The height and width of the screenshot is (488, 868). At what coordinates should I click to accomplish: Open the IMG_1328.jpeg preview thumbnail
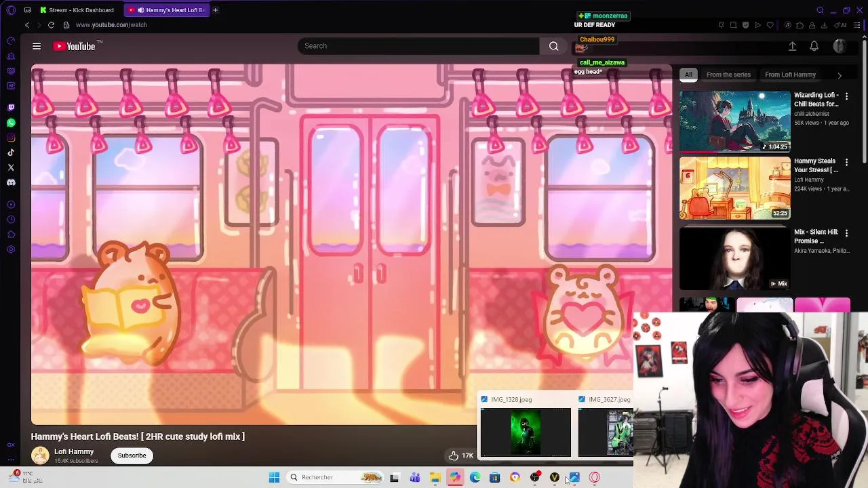click(x=526, y=432)
